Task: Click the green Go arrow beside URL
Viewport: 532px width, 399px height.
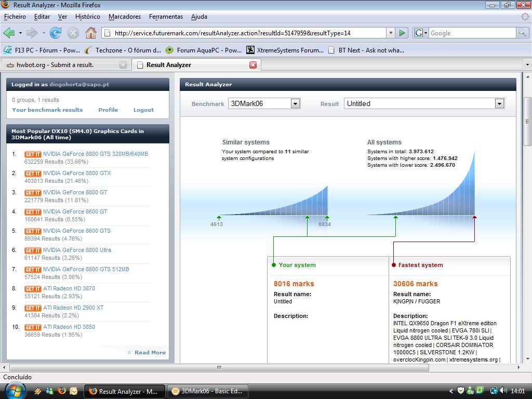Action: click(x=402, y=33)
